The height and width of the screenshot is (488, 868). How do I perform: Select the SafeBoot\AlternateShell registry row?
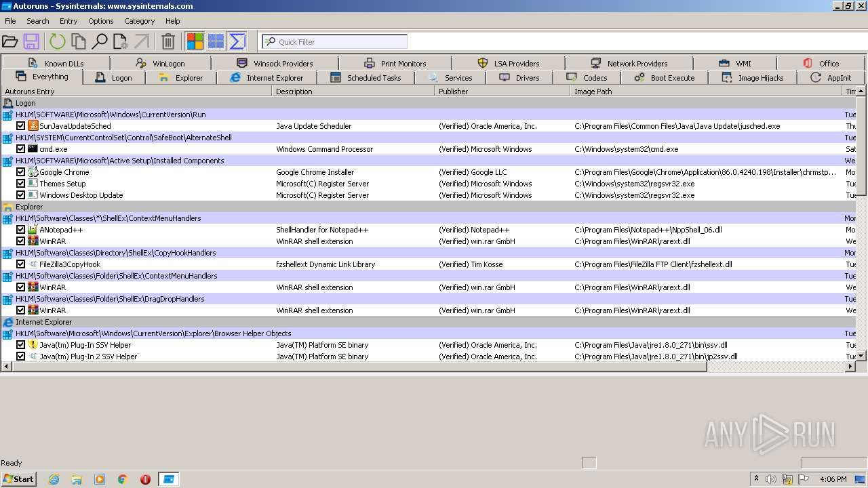coord(429,138)
